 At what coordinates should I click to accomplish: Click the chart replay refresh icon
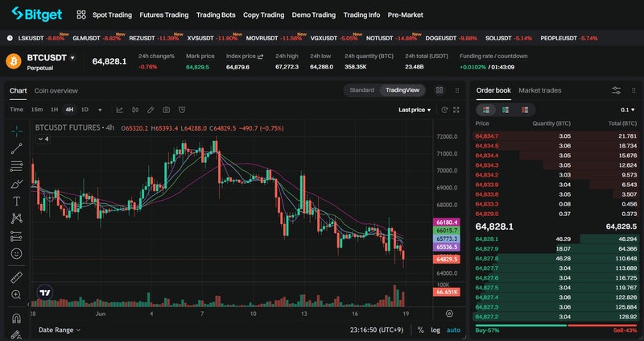pos(444,110)
